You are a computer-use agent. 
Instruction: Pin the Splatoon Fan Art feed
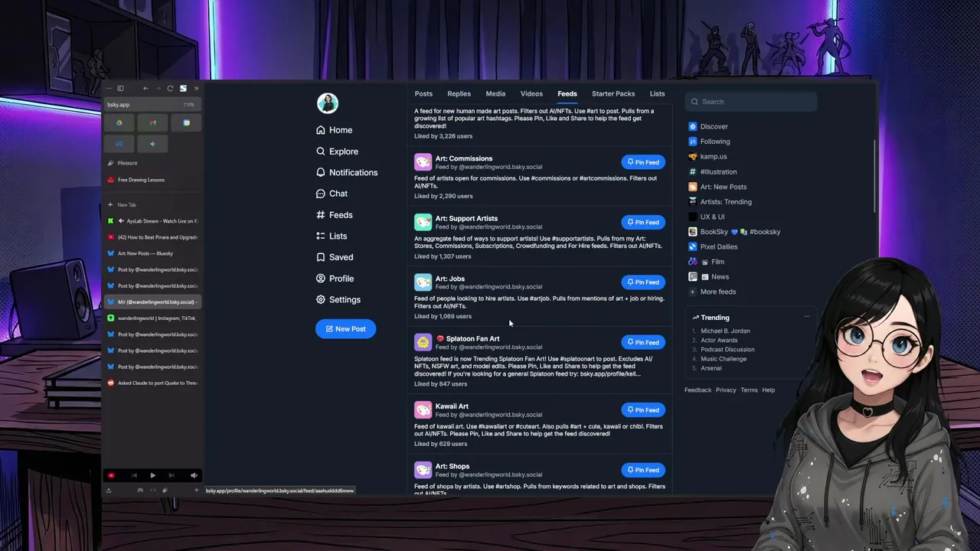643,342
